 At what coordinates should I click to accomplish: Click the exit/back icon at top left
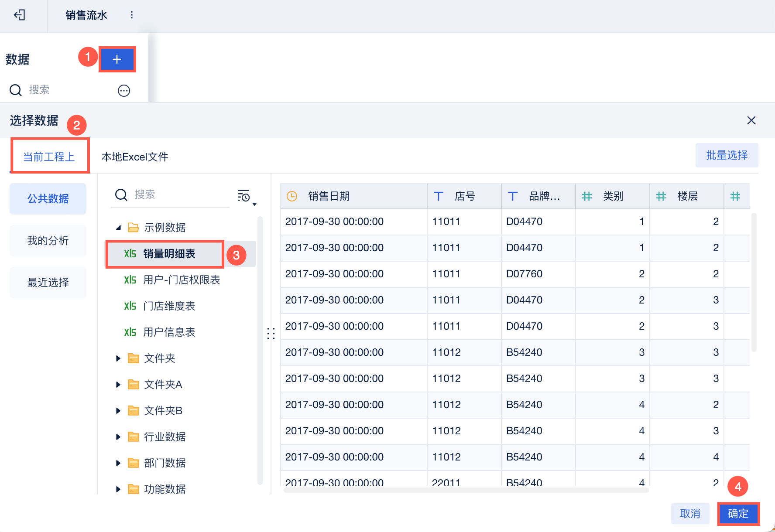point(20,15)
